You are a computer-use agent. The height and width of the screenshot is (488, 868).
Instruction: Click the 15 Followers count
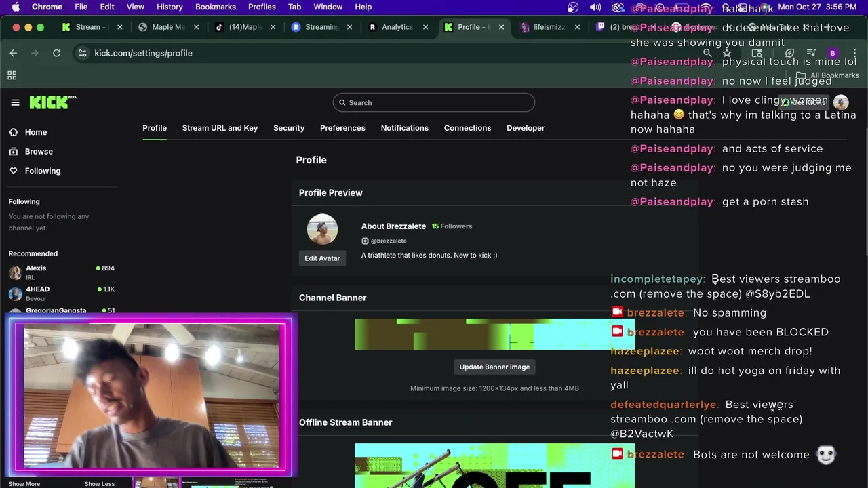pyautogui.click(x=452, y=226)
